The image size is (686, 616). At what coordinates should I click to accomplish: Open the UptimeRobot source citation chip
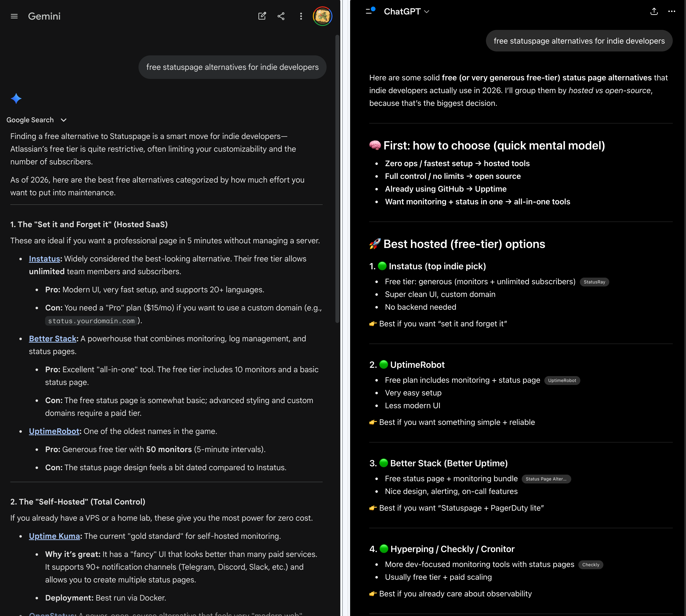coord(562,381)
